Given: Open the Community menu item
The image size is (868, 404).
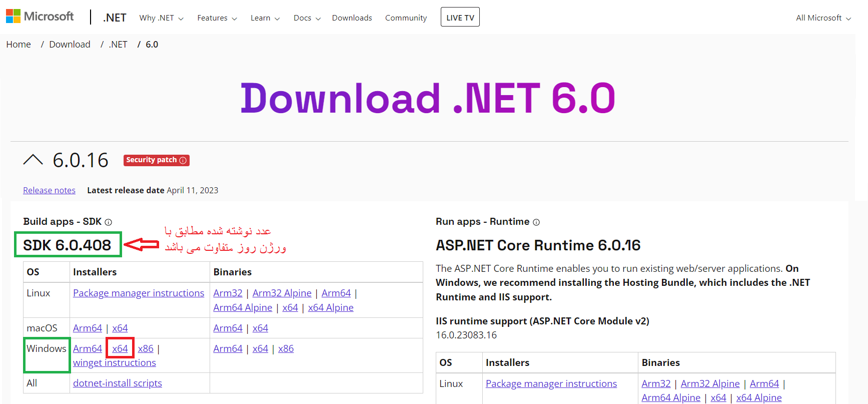Looking at the screenshot, I should click(406, 18).
